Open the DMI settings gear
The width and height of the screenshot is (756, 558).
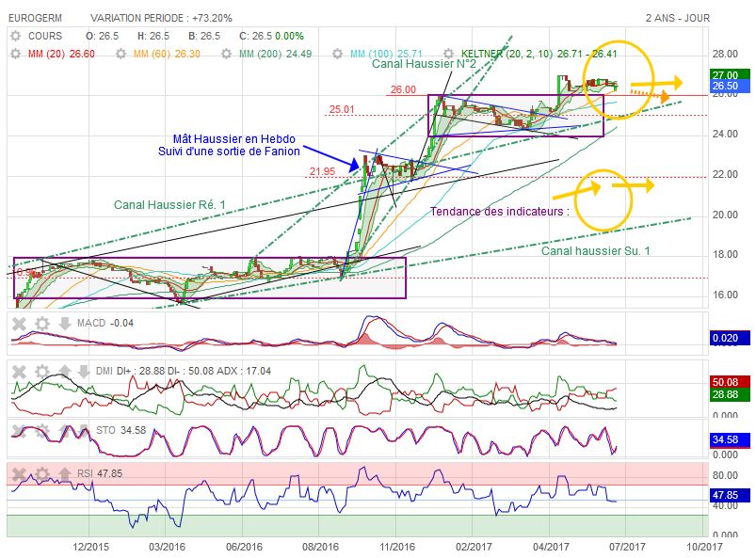point(42,372)
